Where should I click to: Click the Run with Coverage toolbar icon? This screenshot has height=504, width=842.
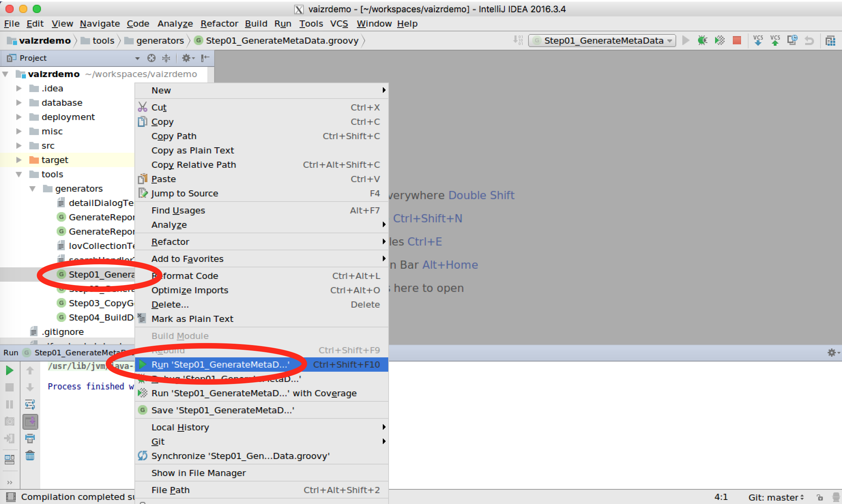tap(720, 41)
